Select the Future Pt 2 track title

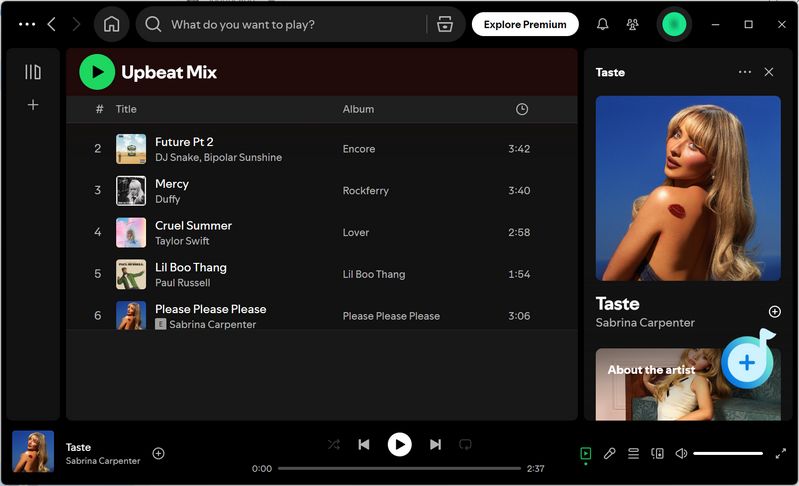(x=184, y=142)
